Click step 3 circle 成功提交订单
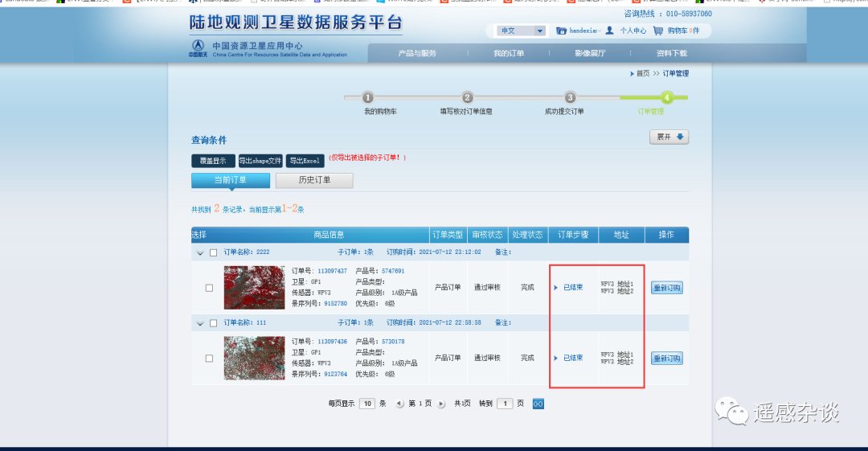The image size is (868, 451). (570, 97)
